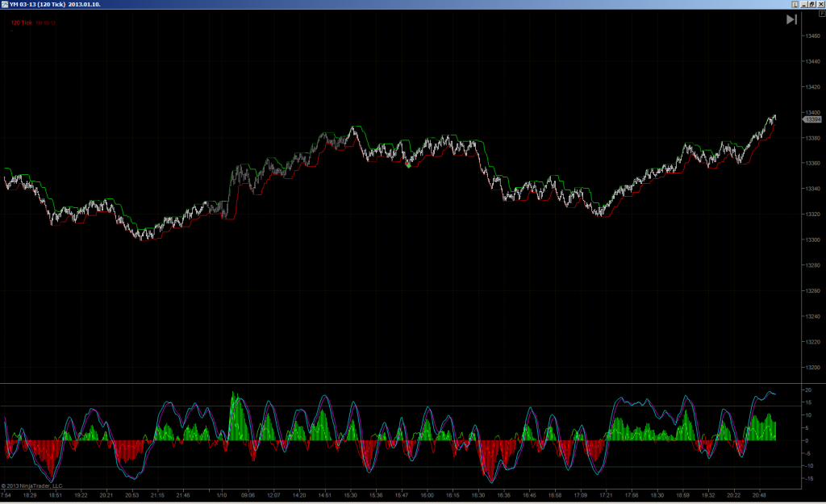Minimize the YM 03-13 chart window
This screenshot has width=826, height=504.
click(804, 4)
